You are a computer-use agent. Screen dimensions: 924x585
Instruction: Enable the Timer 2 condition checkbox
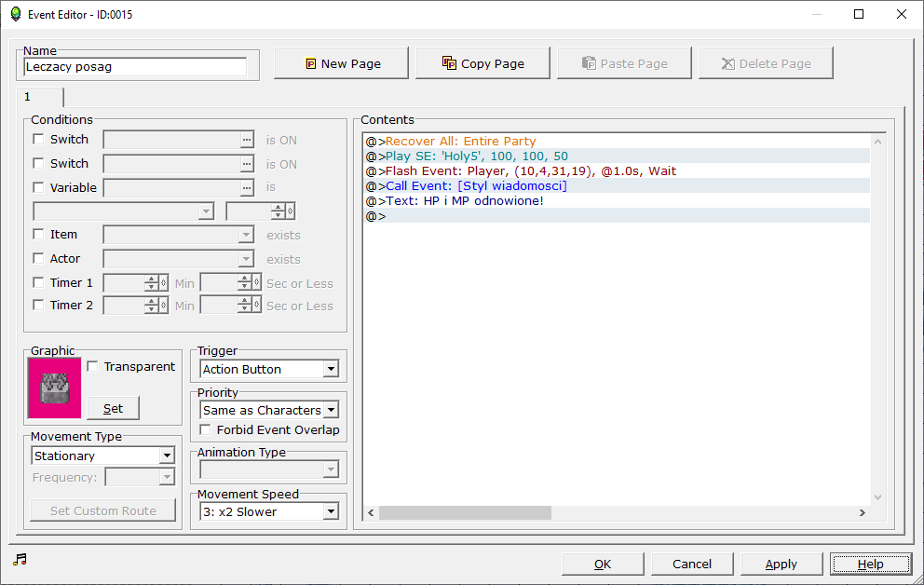tap(39, 306)
